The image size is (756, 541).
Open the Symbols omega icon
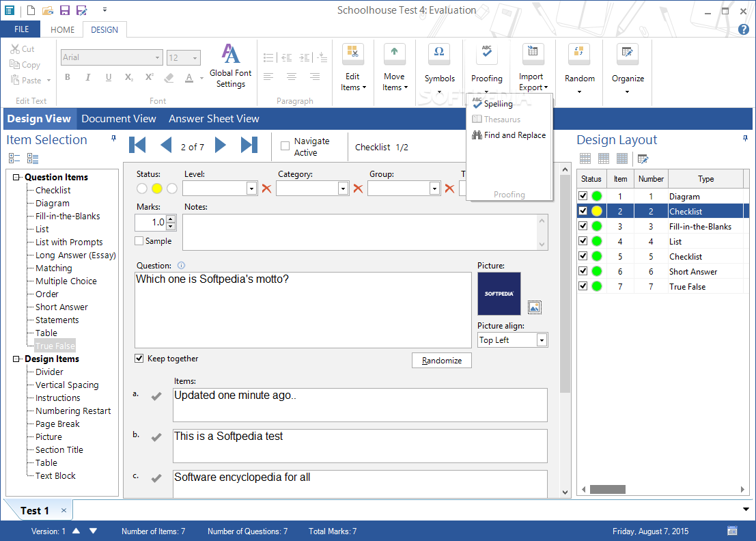click(x=439, y=54)
